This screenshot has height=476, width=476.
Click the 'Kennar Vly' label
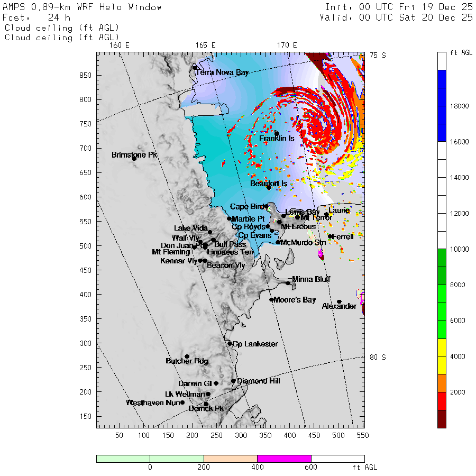tap(179, 261)
